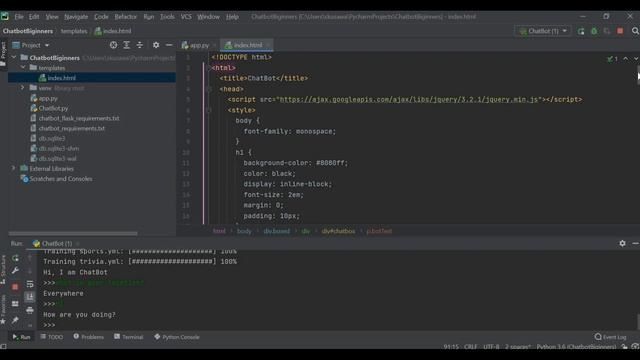Start debugging with the green bug icon
640x360 pixels.
[594, 31]
